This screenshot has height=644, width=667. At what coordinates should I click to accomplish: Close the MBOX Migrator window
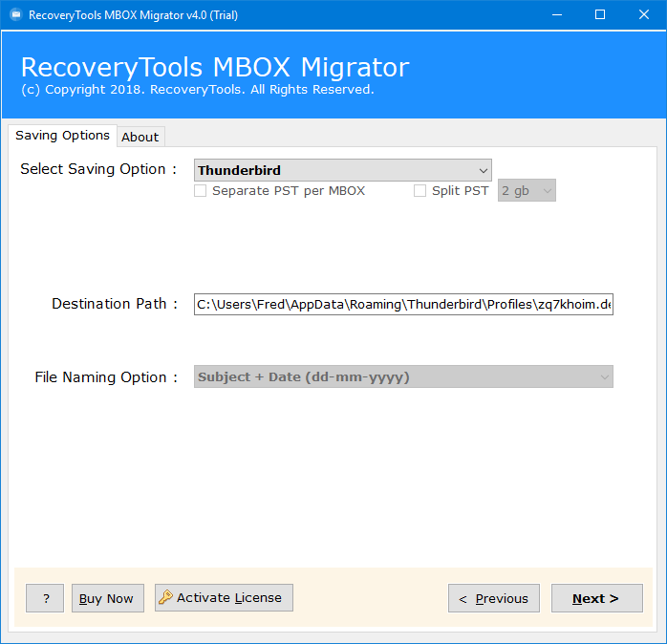pyautogui.click(x=644, y=15)
